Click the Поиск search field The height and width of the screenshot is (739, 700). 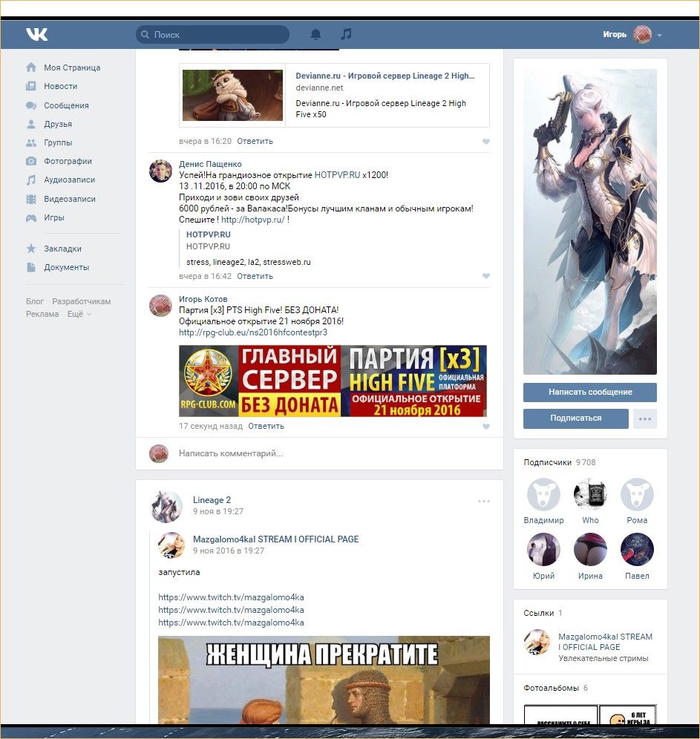pyautogui.click(x=212, y=35)
